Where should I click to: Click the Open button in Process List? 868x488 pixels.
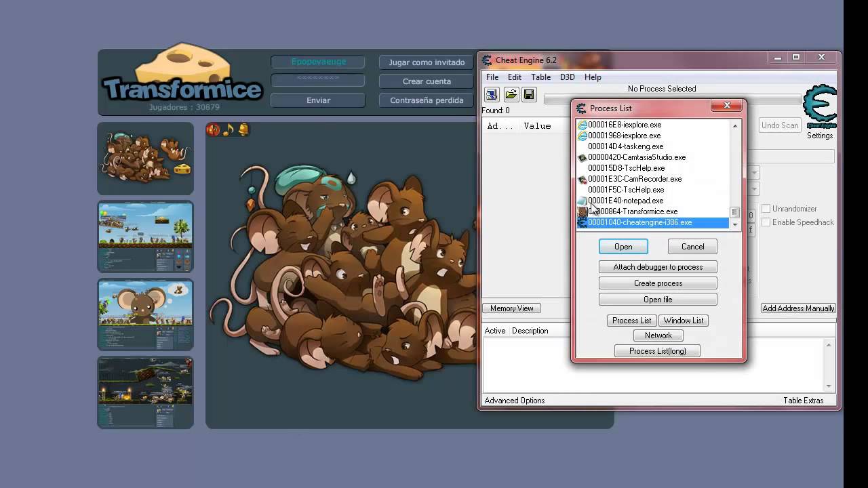pos(623,247)
